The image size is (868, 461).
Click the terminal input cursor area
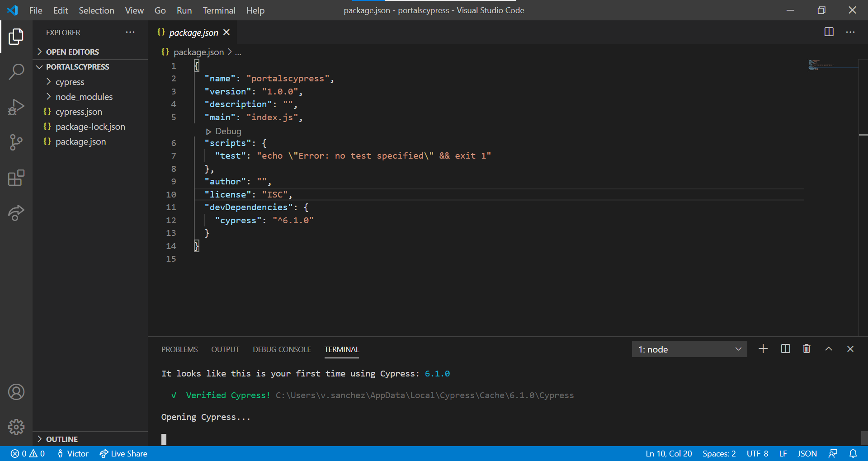tap(164, 439)
